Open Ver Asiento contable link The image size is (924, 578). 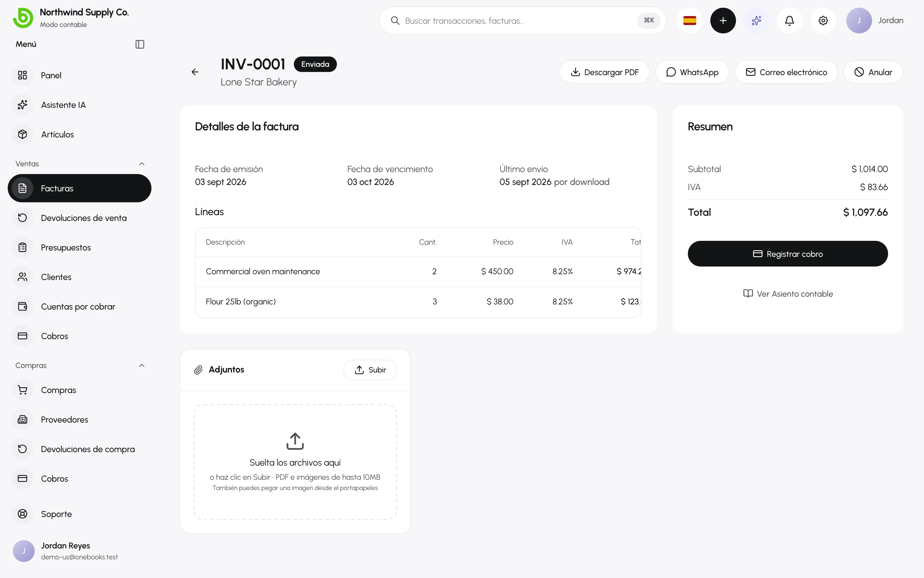(788, 293)
